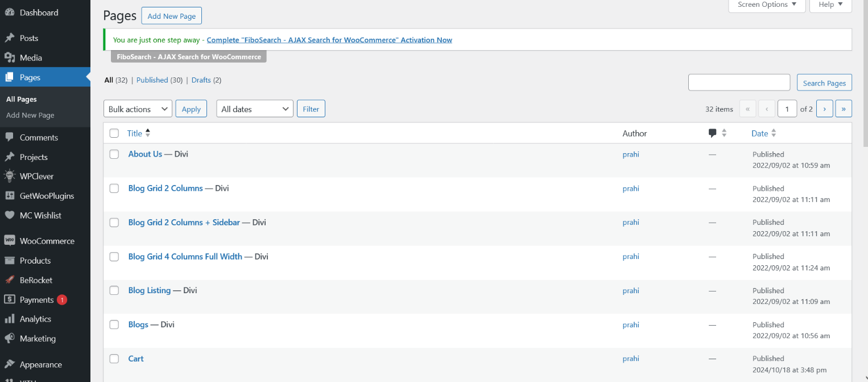868x382 pixels.
Task: Click the Appearance paintbrush icon
Action: [x=10, y=364]
